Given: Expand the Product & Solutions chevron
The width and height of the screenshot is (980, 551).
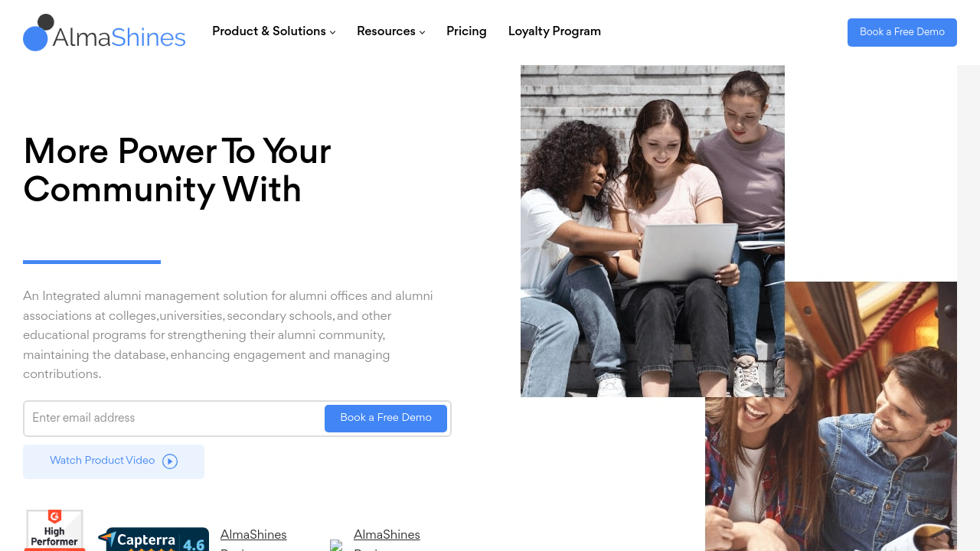Looking at the screenshot, I should pos(332,32).
